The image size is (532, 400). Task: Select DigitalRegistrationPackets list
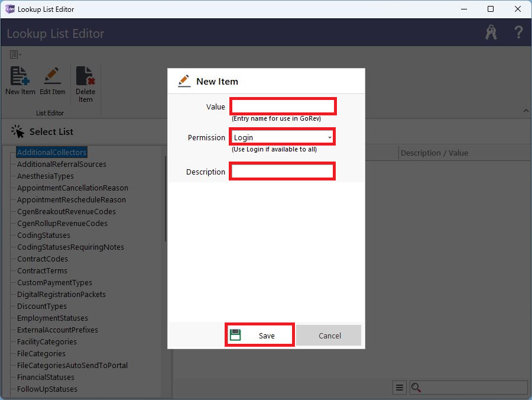[x=61, y=295]
